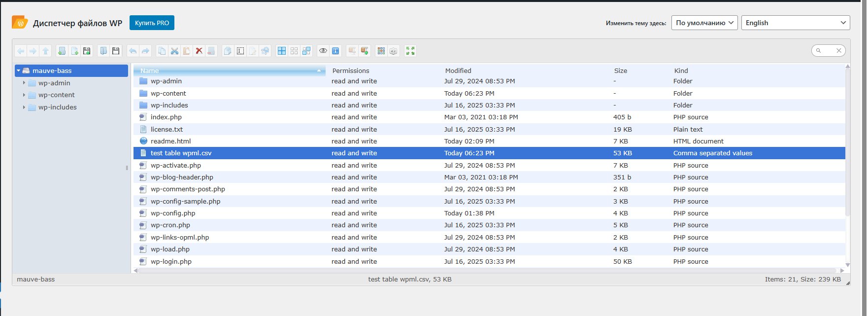Screen dimensions: 868x316
Task: Sort files by the Modified column header
Action: [458, 70]
